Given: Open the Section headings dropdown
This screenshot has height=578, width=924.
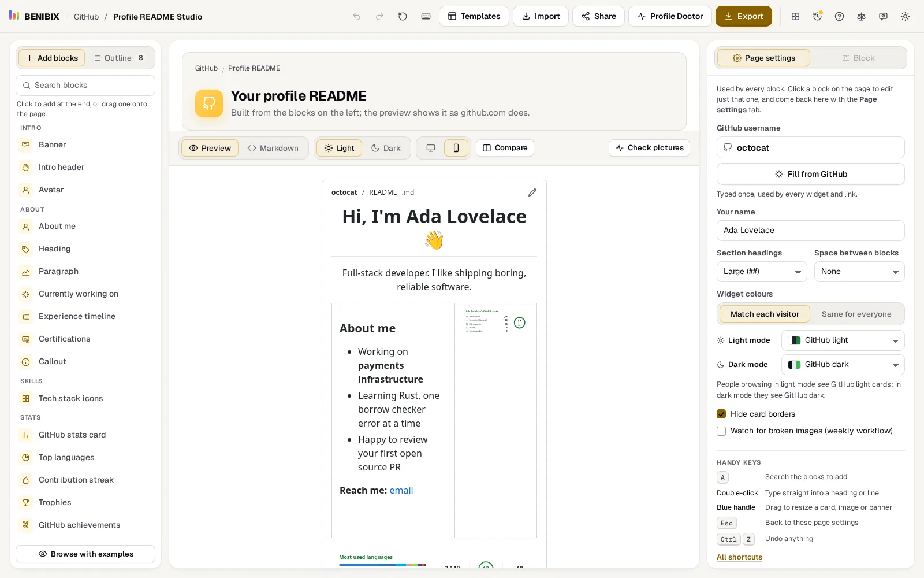Looking at the screenshot, I should click(762, 272).
